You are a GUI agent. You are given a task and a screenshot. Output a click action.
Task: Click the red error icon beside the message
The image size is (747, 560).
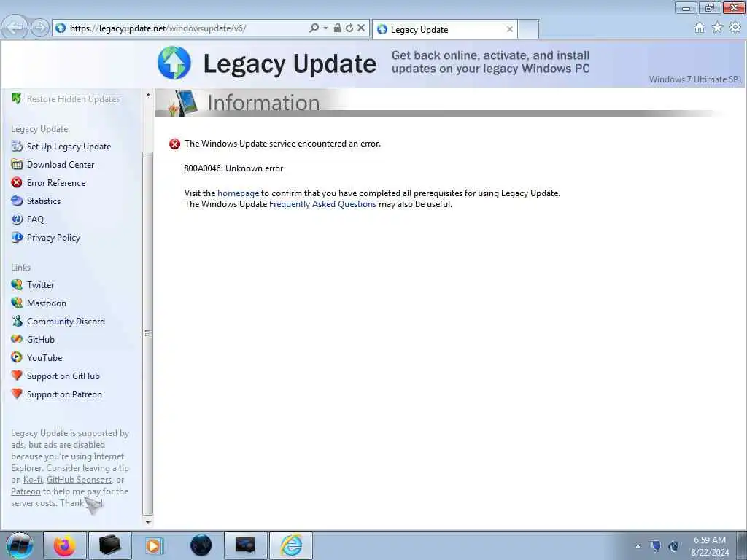coord(175,144)
